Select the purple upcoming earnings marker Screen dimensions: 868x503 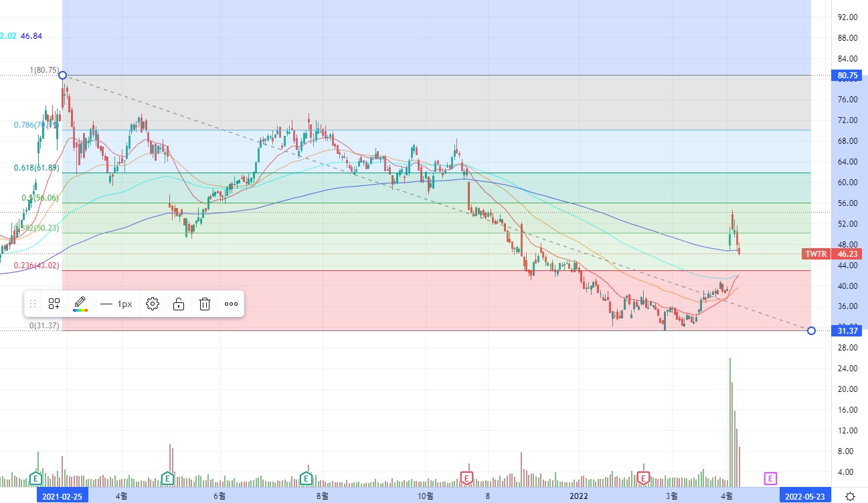pos(771,478)
